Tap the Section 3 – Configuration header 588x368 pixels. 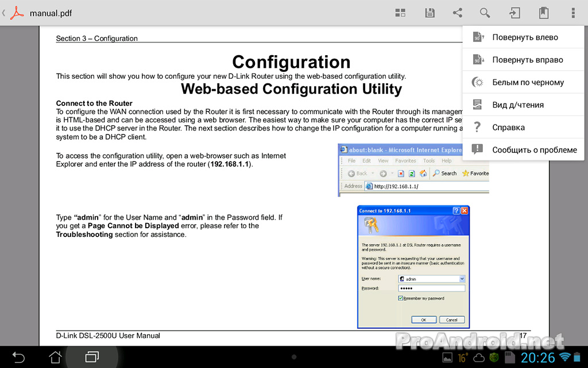coord(96,39)
